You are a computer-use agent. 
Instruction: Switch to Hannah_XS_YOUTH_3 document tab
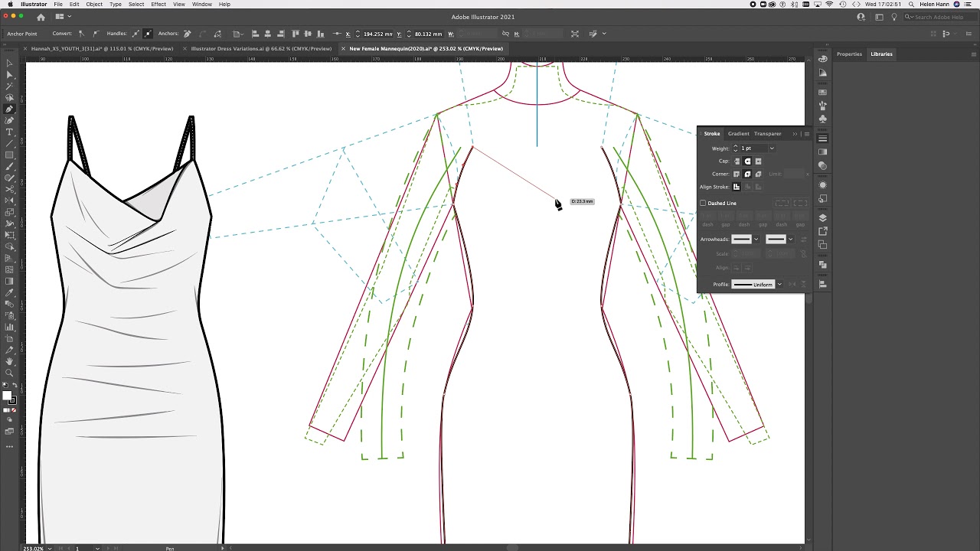102,48
